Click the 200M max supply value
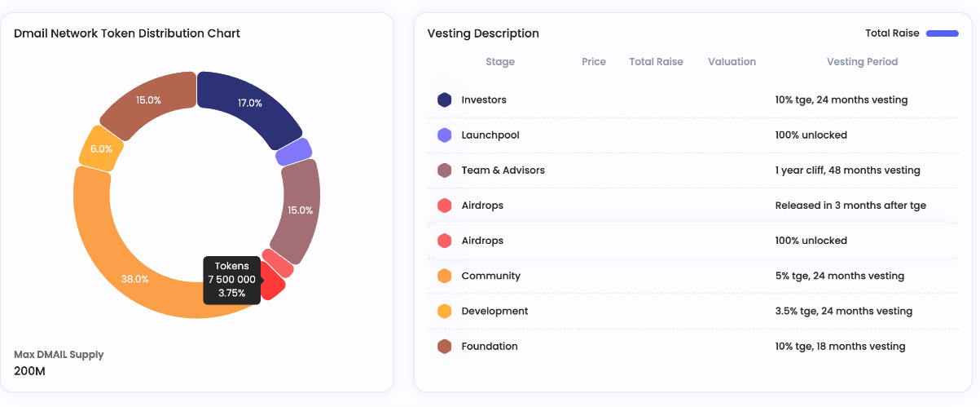980x407 pixels. point(29,371)
